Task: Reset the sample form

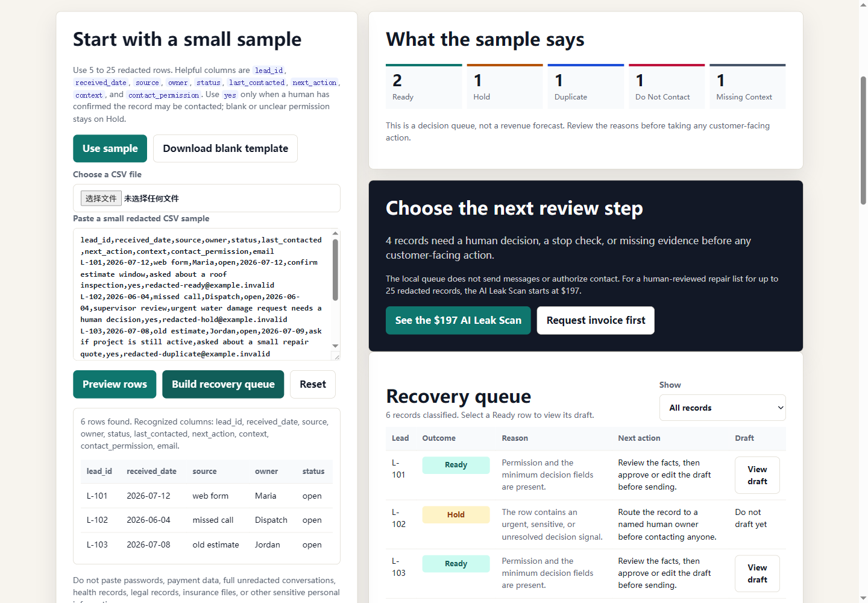Action: [313, 384]
